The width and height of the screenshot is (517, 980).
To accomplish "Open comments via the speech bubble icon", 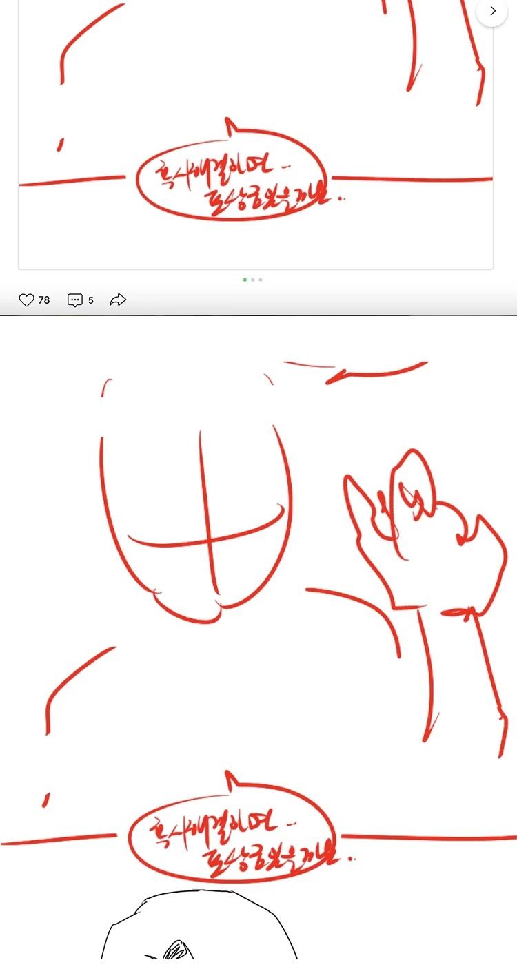I will tap(74, 300).
